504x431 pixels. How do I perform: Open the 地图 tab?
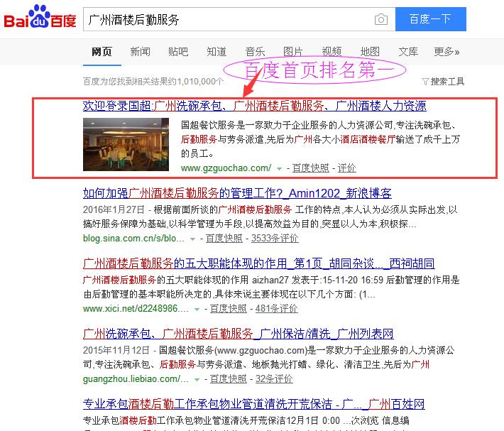(370, 52)
